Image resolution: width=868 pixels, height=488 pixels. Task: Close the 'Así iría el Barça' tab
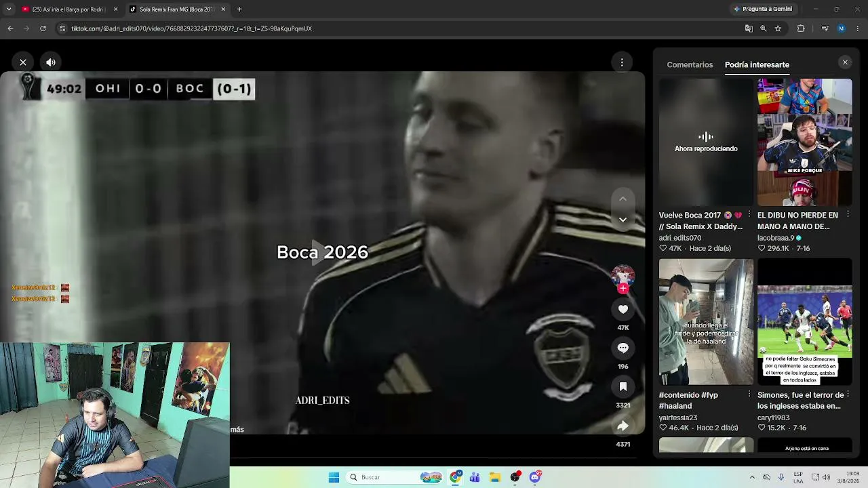pyautogui.click(x=115, y=9)
